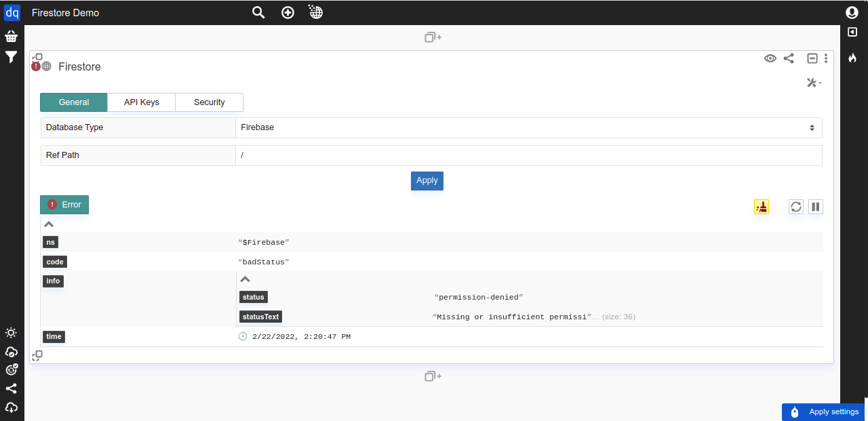Click the Error status button

pyautogui.click(x=64, y=205)
